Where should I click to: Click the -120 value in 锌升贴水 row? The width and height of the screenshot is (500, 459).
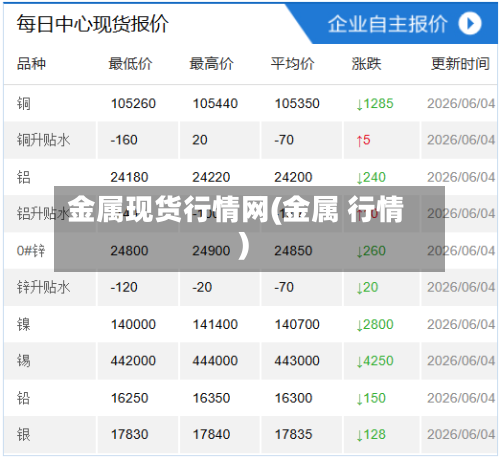click(x=124, y=287)
